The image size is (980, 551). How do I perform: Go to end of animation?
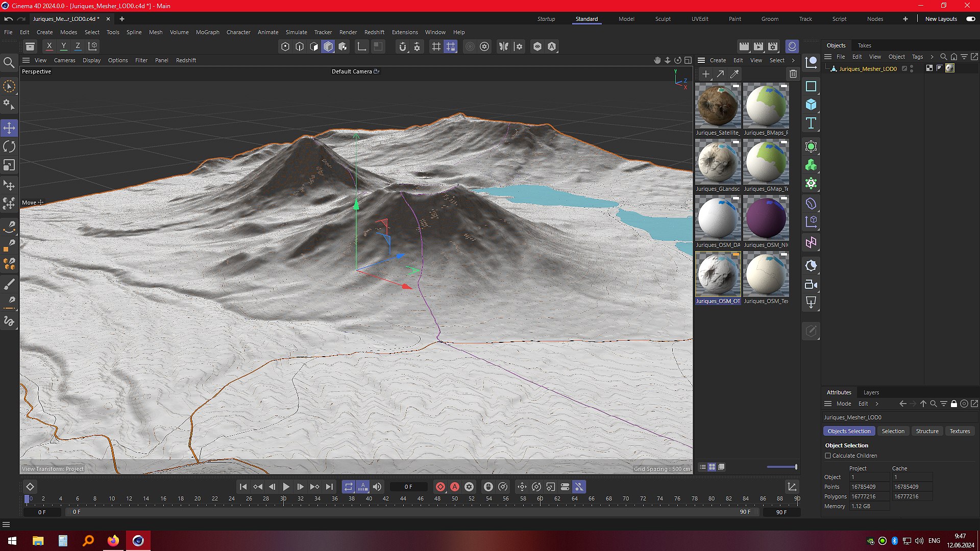[329, 487]
